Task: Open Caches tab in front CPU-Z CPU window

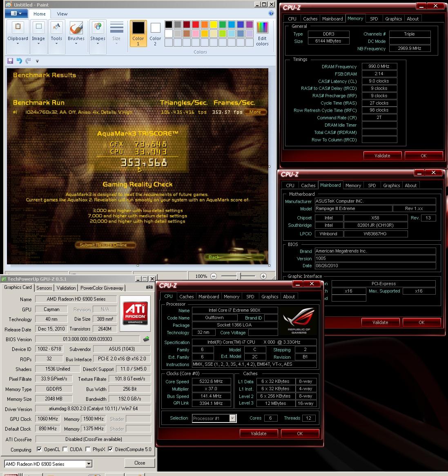Action: 186,297
